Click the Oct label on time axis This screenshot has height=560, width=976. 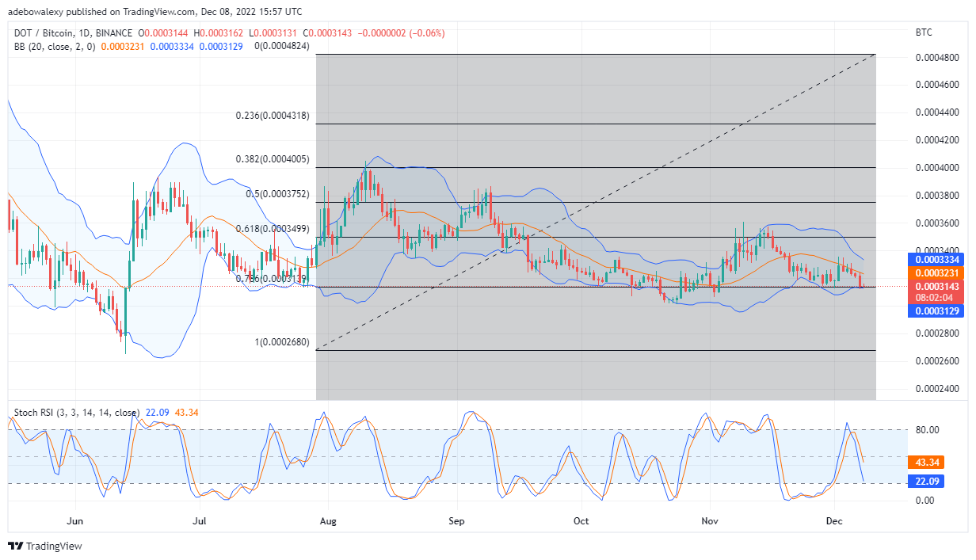(x=581, y=520)
